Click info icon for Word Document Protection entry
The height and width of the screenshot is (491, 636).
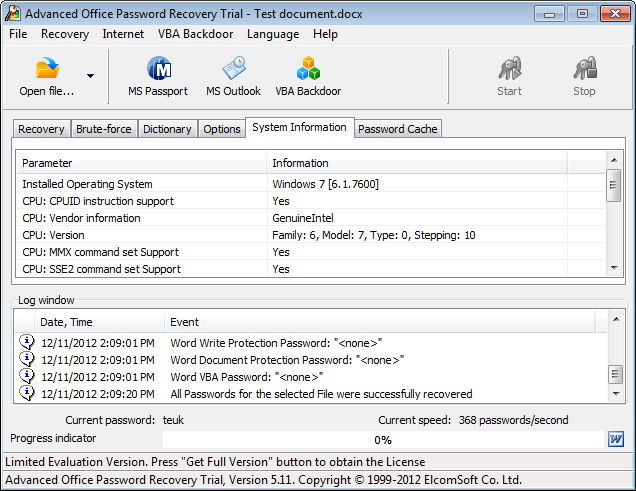click(x=27, y=359)
